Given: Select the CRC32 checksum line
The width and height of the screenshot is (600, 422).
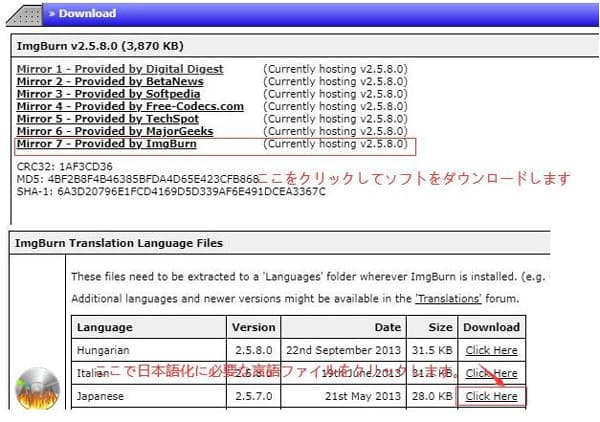Looking at the screenshot, I should (64, 167).
